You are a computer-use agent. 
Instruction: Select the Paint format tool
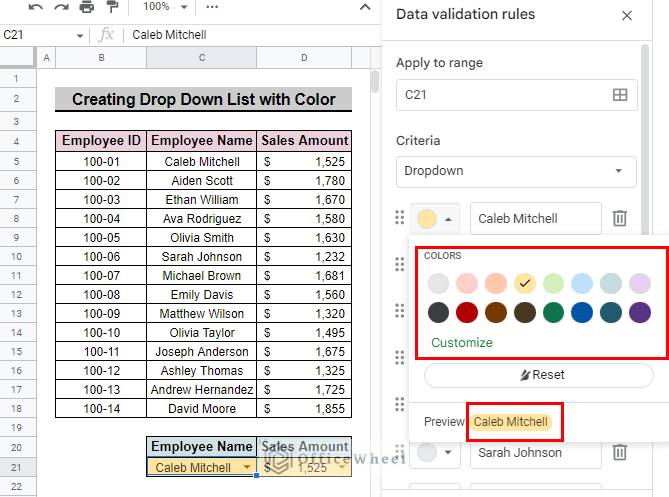tap(112, 7)
